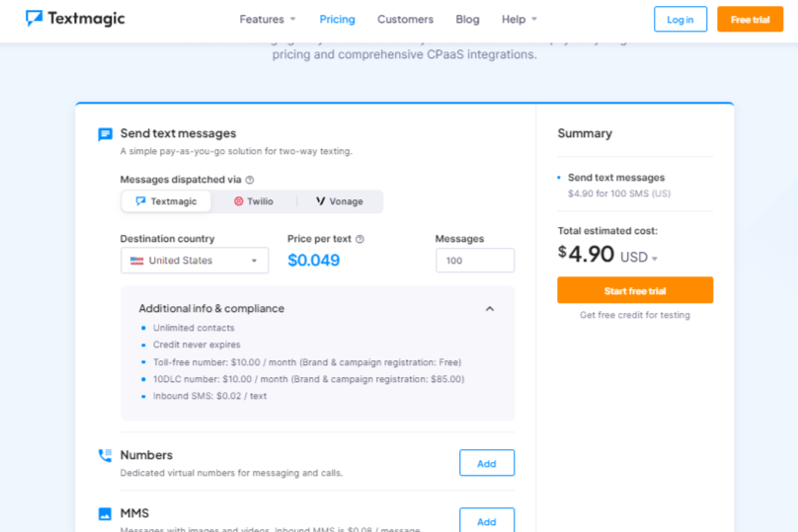798x532 pixels.
Task: Click the Get free credit for testing text
Action: (635, 315)
